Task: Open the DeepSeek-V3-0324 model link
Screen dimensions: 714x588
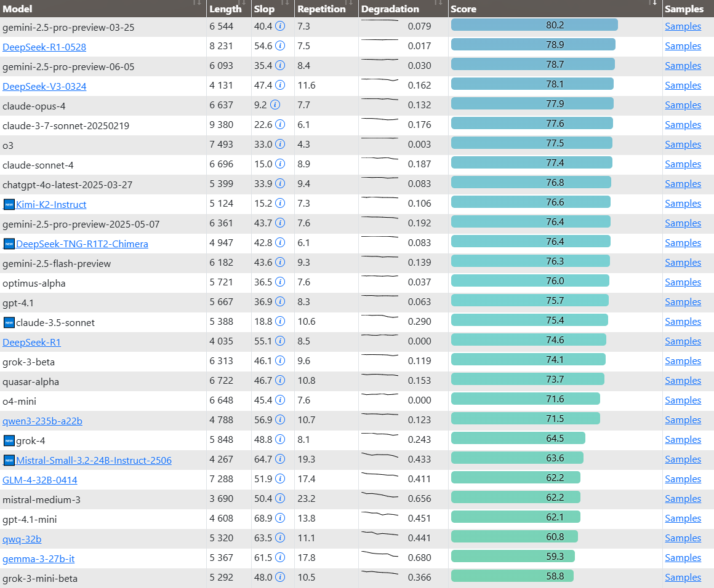Action: [44, 87]
